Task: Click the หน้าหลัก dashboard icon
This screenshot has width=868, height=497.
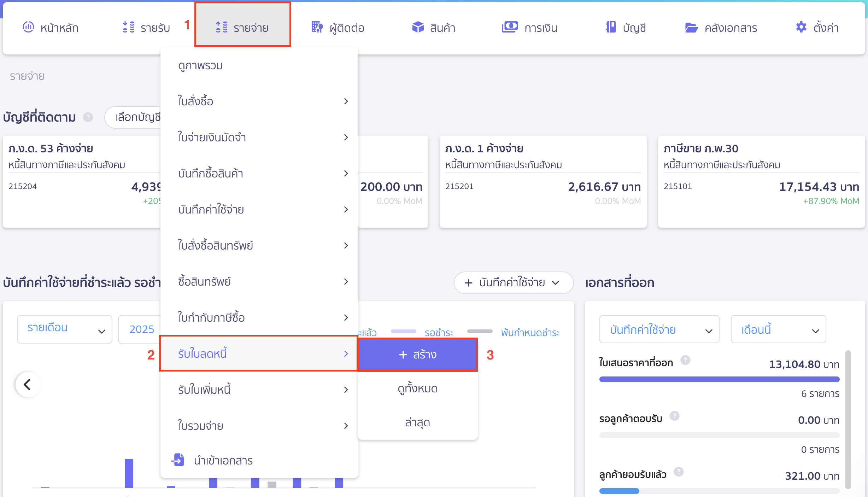Action: tap(28, 27)
